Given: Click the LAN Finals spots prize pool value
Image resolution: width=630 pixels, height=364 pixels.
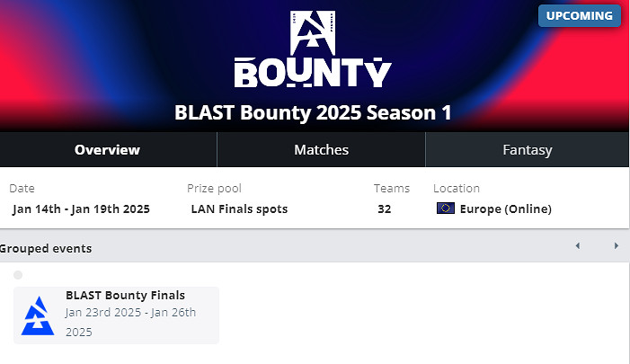Looking at the screenshot, I should (x=239, y=209).
